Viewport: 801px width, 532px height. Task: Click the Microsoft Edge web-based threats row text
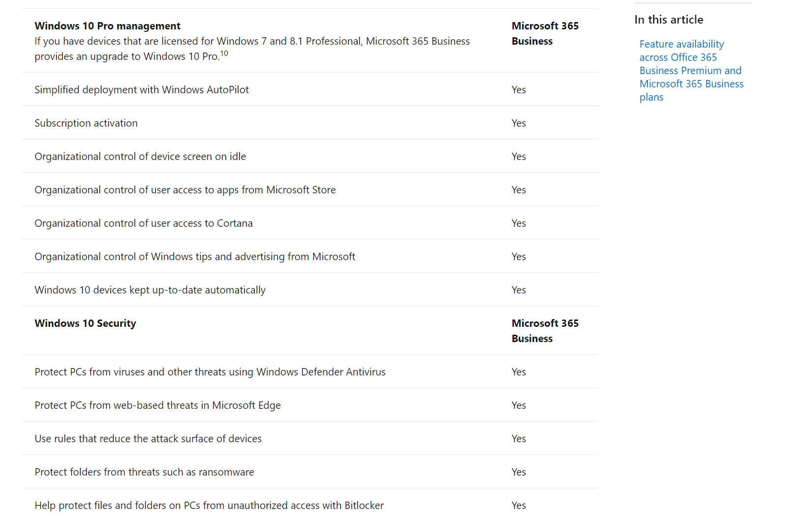click(158, 405)
